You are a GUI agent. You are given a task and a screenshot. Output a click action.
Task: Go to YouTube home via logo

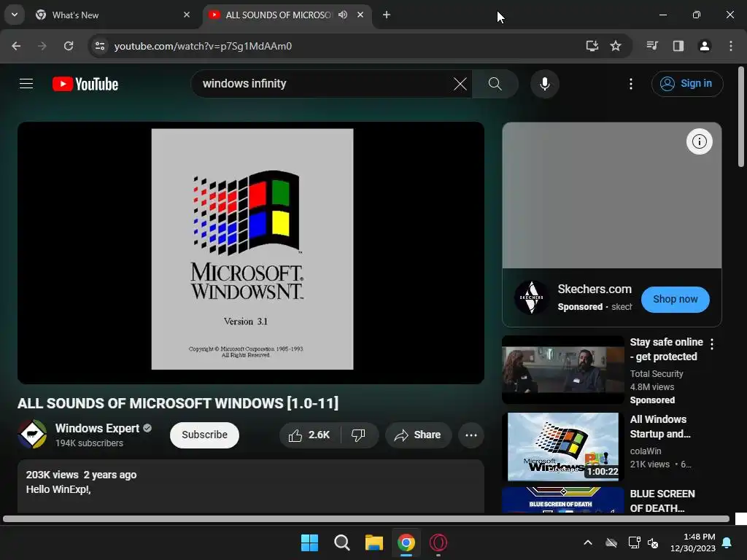click(85, 85)
